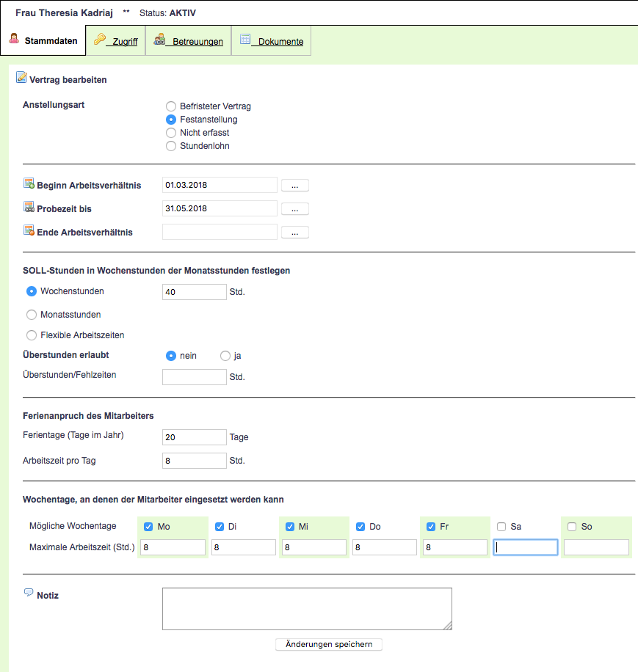The image size is (638, 672).
Task: Click the person icon on Stammdaten tab
Action: [x=14, y=40]
